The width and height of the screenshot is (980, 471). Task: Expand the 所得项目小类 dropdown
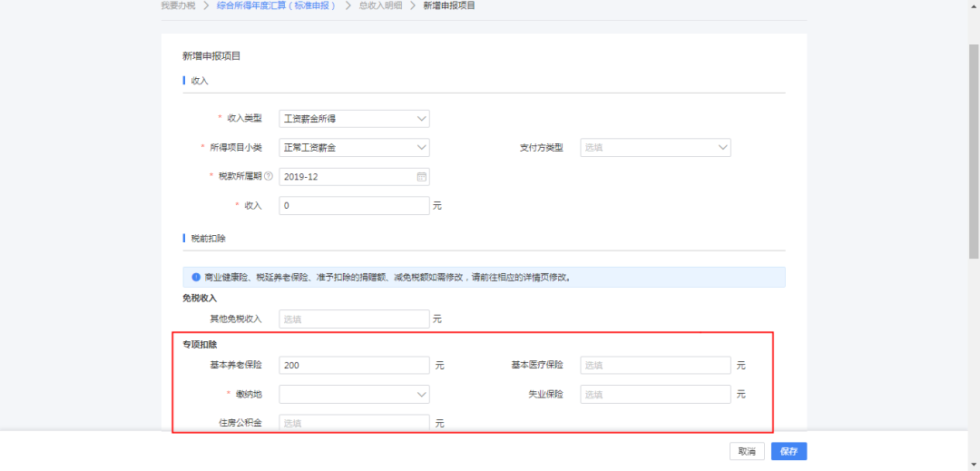(x=355, y=147)
